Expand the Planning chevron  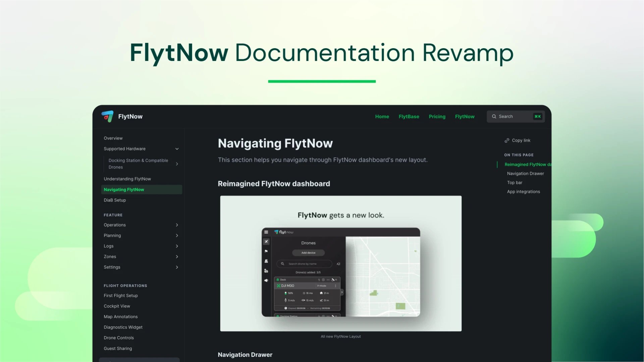(177, 236)
